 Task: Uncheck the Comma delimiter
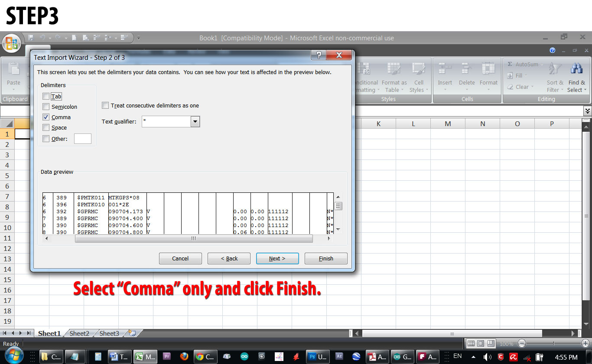pos(46,117)
